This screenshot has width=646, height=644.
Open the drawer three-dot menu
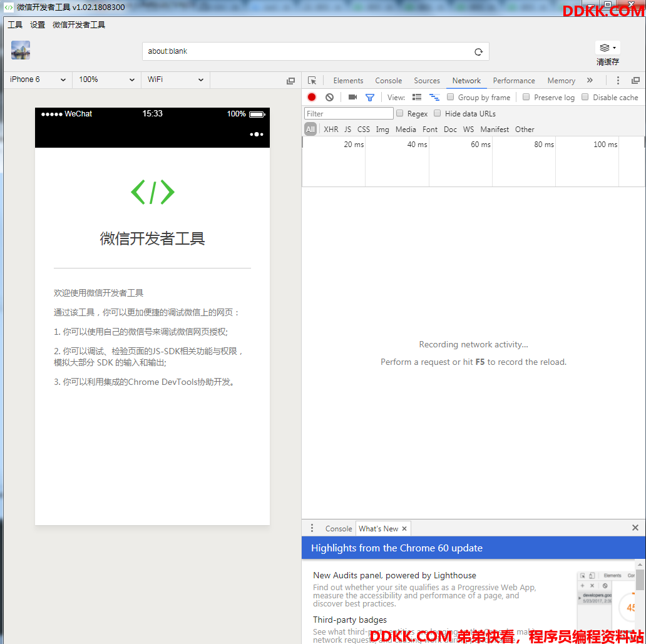click(x=312, y=528)
